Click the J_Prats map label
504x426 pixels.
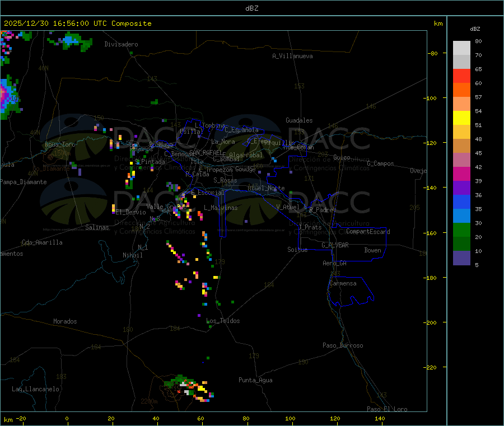pos(310,227)
